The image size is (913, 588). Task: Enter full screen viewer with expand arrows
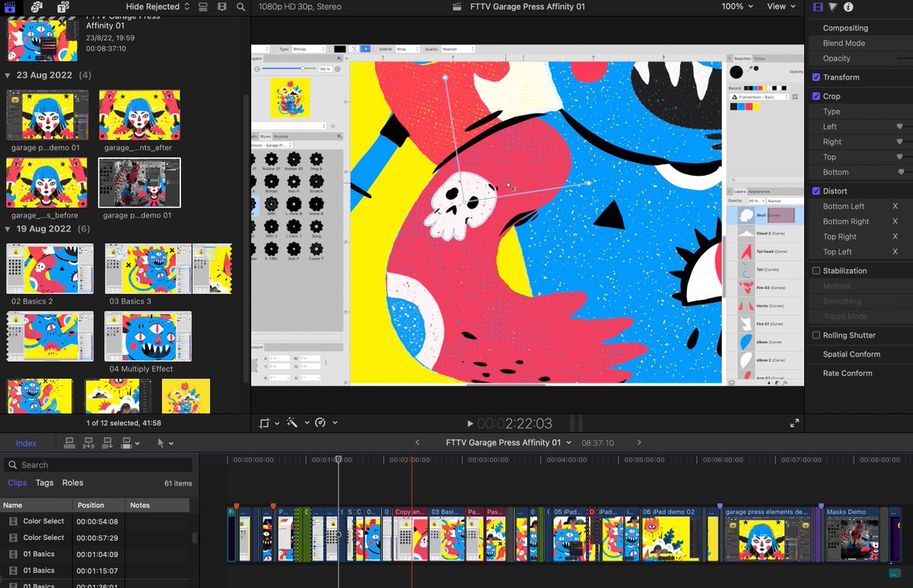coord(794,423)
